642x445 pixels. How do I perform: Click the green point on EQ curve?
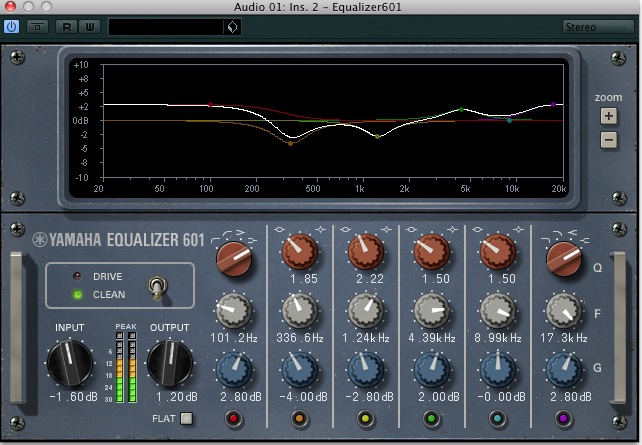click(461, 109)
